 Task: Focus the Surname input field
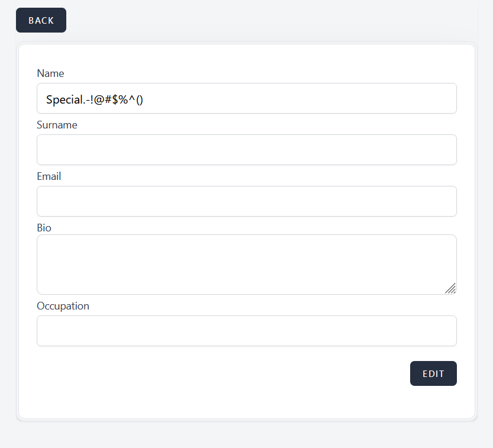[x=246, y=150]
